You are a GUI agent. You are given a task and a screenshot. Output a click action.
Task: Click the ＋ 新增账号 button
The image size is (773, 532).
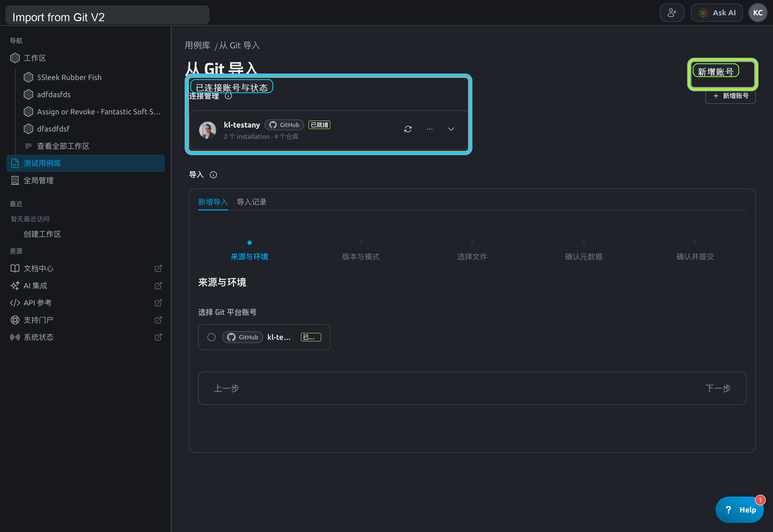(x=730, y=96)
